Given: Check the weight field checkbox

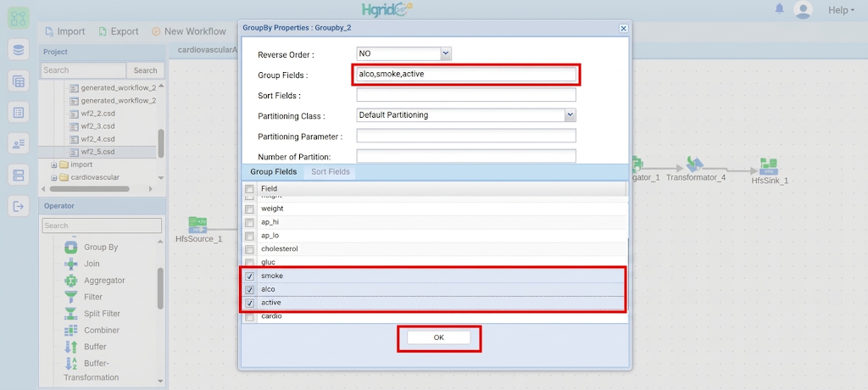Looking at the screenshot, I should (250, 209).
